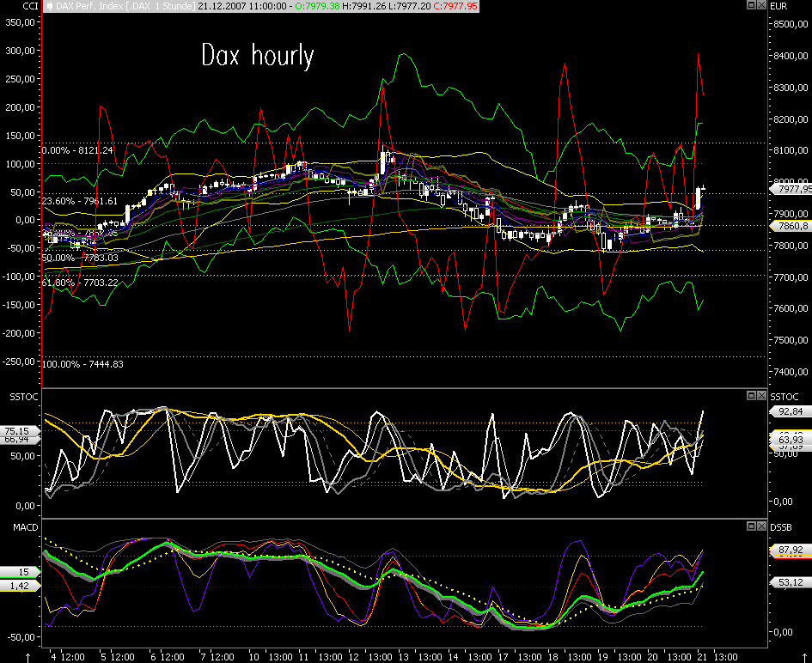
Task: Click the DSSB value marker 53,12
Action: [791, 582]
